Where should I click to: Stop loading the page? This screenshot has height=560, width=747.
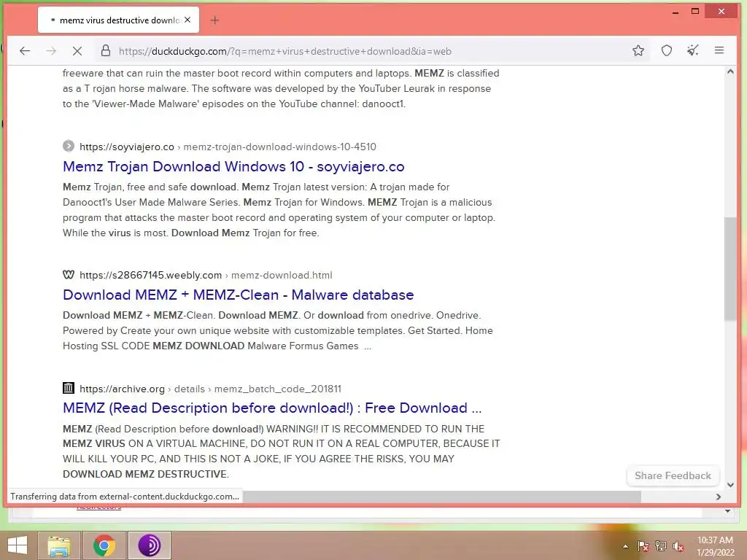tap(77, 51)
